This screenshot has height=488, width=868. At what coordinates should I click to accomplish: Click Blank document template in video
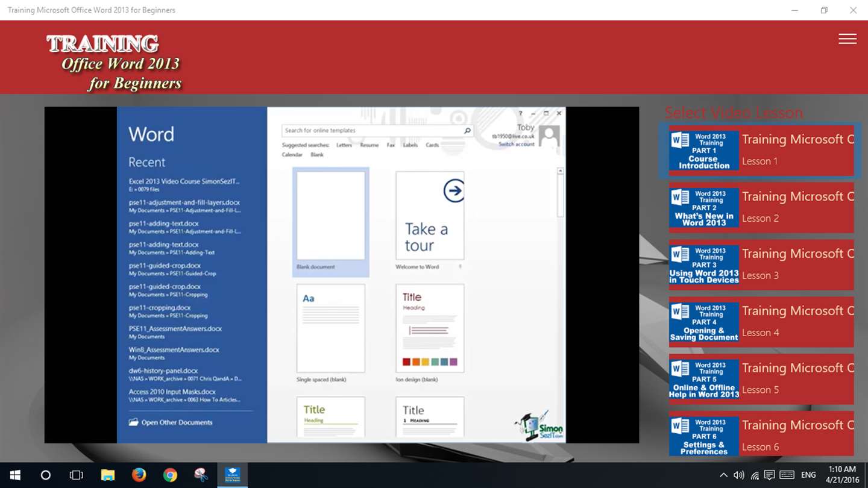click(x=331, y=221)
